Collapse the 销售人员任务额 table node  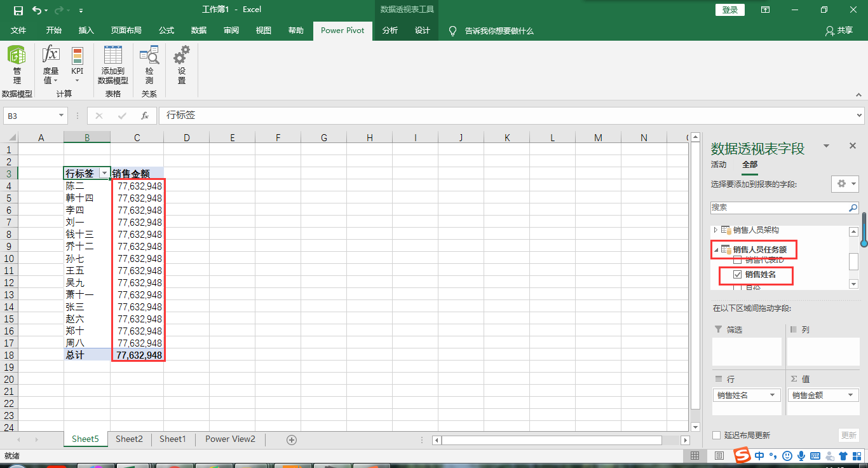[x=715, y=250]
